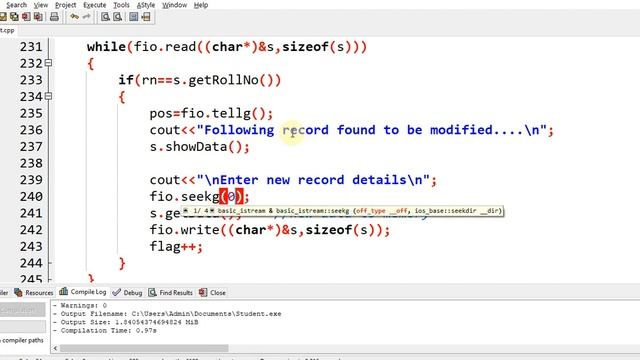Screen dimensions: 640x360
Task: Click line number 236 in the gutter
Action: tap(31, 130)
